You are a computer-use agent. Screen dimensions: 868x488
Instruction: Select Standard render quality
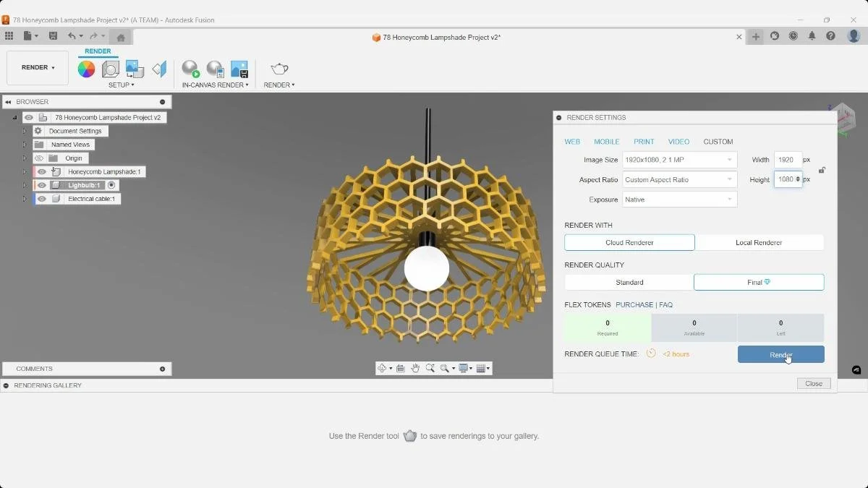(x=629, y=282)
